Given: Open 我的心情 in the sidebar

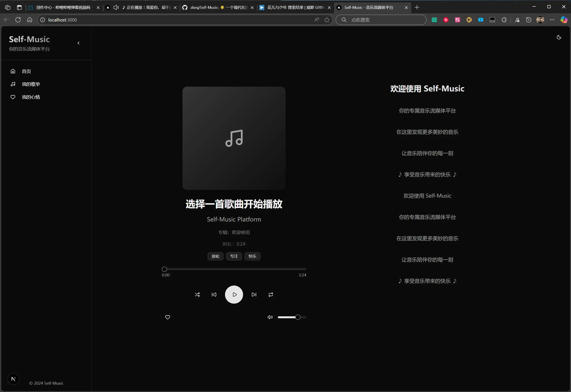Looking at the screenshot, I should point(31,97).
